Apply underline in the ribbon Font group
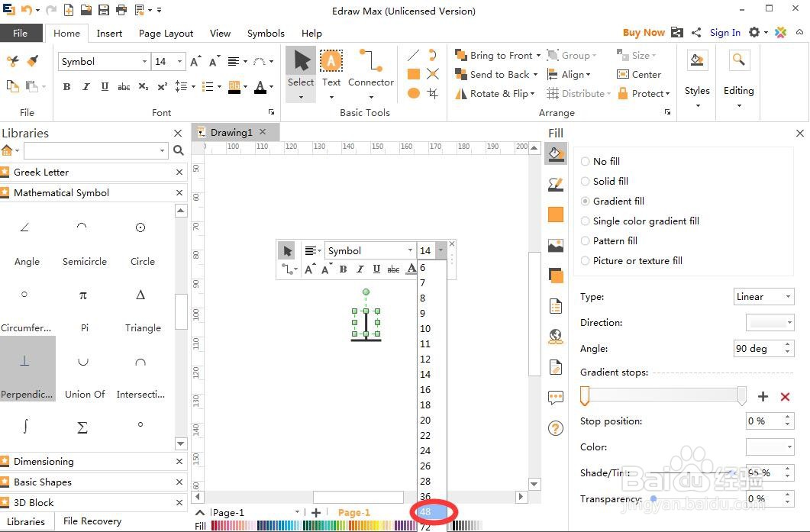Screen dimensions: 810x532 tap(105, 86)
